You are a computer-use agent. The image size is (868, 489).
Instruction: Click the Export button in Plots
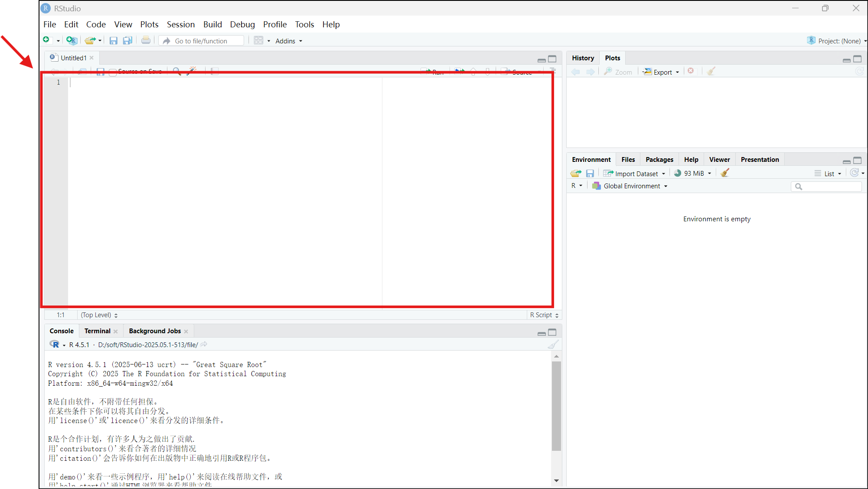pos(661,72)
